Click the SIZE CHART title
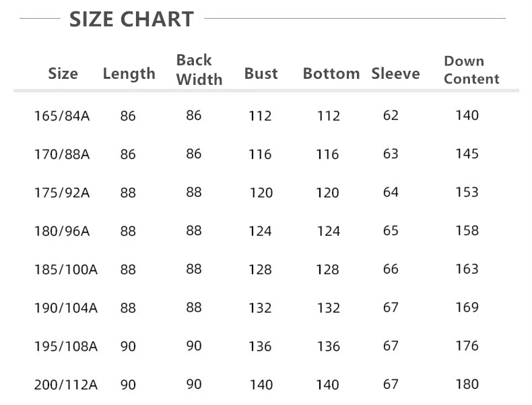This screenshot has width=532, height=405. (x=131, y=19)
